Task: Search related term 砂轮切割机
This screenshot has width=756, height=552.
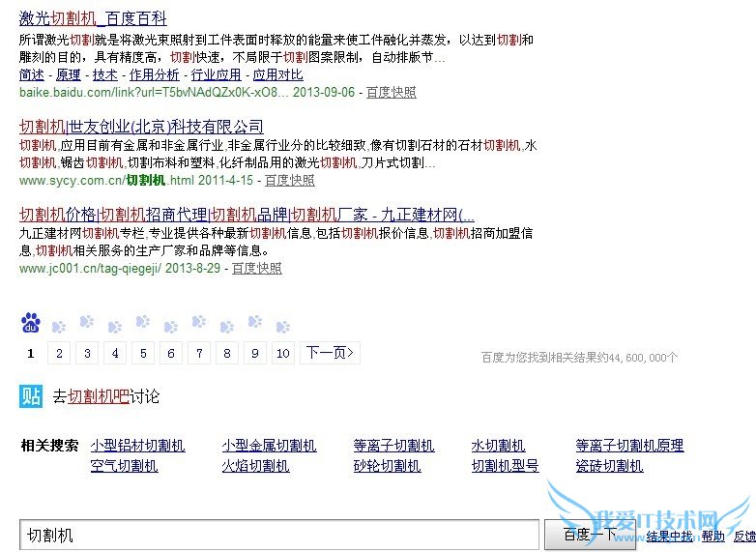Action: pos(387,466)
